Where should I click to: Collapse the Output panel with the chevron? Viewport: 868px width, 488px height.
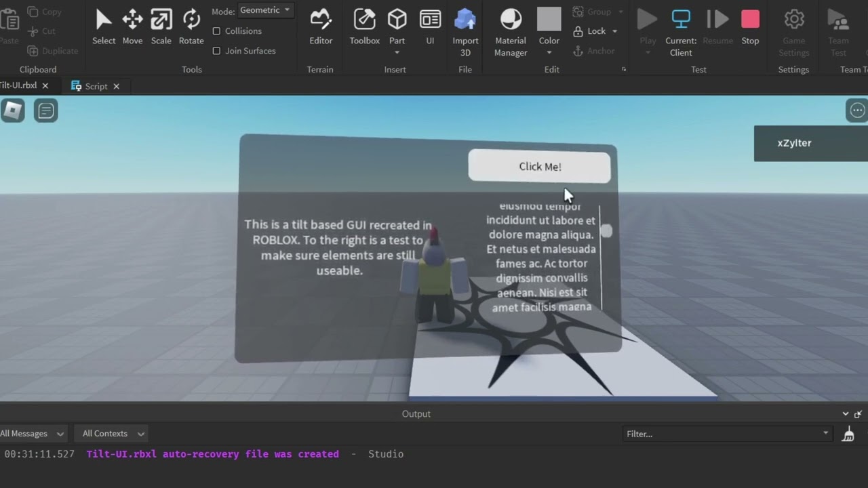[846, 413]
